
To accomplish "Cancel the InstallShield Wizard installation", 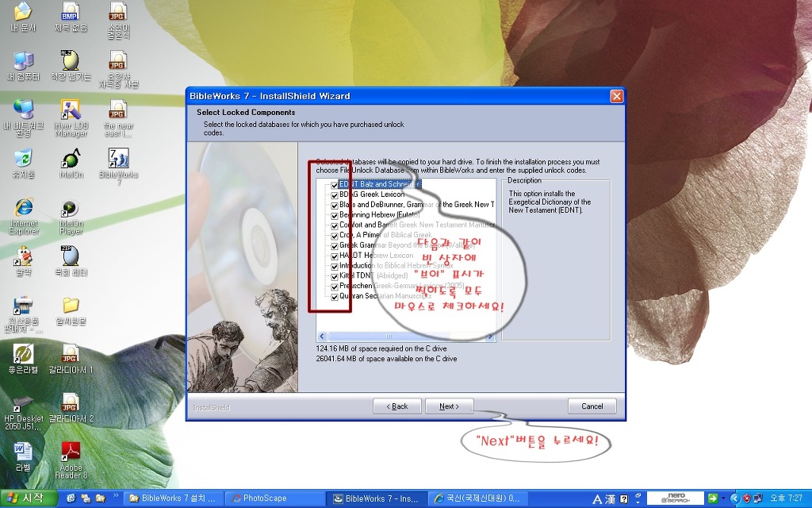I will (x=592, y=406).
